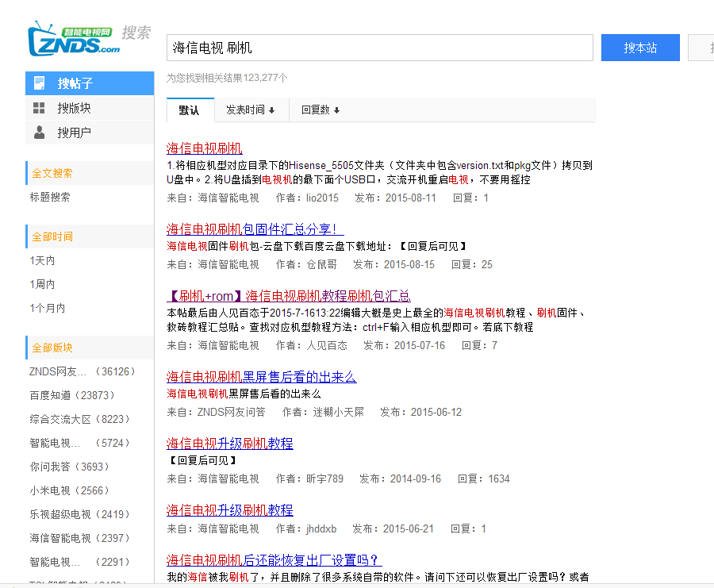
Task: Filter by 智能电视... (5724) board
Action: pyautogui.click(x=79, y=443)
